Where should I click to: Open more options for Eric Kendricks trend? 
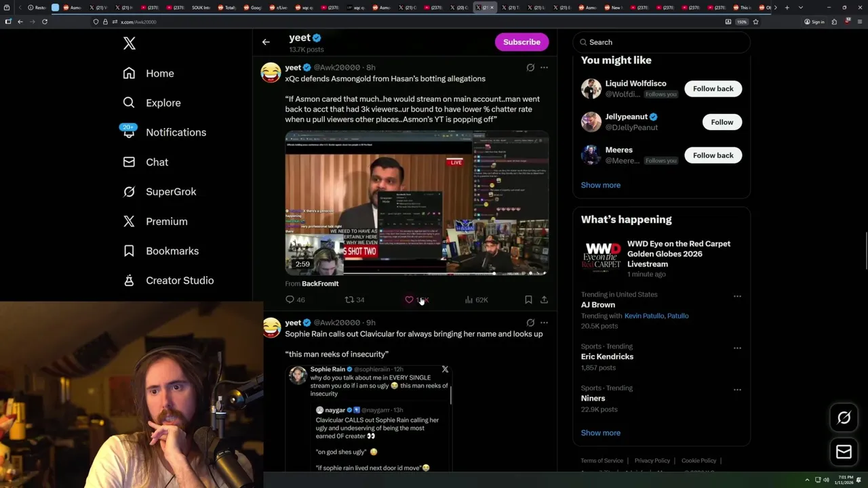737,348
